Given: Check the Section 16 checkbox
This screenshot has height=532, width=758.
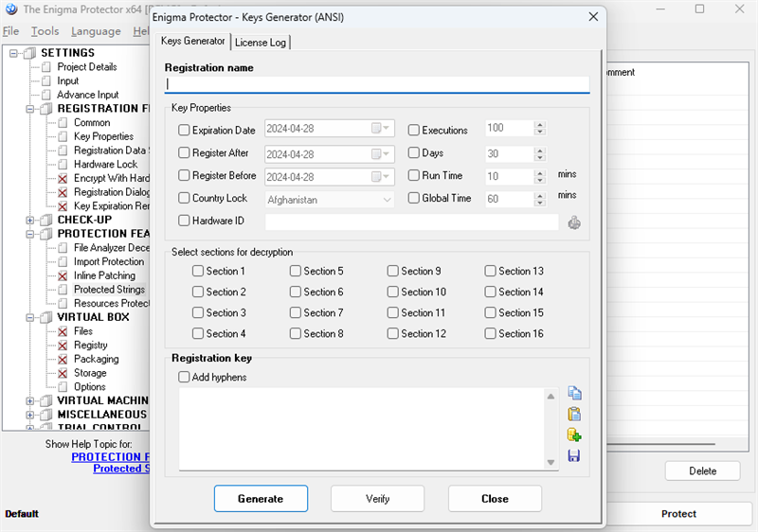Looking at the screenshot, I should click(x=490, y=333).
